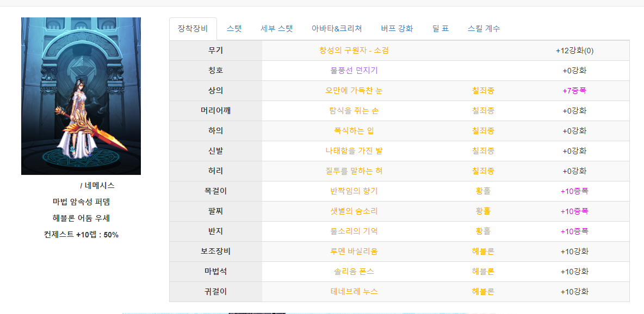Viewport: 644px width, 314px height.
Task: Click the 보조장비 row header
Action: [215, 252]
